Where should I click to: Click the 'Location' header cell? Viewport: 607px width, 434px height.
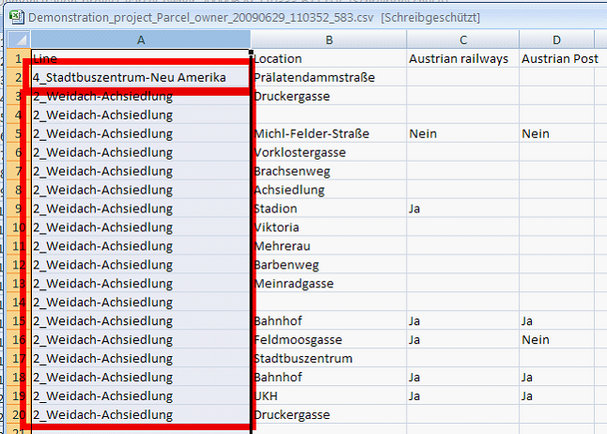(x=329, y=58)
